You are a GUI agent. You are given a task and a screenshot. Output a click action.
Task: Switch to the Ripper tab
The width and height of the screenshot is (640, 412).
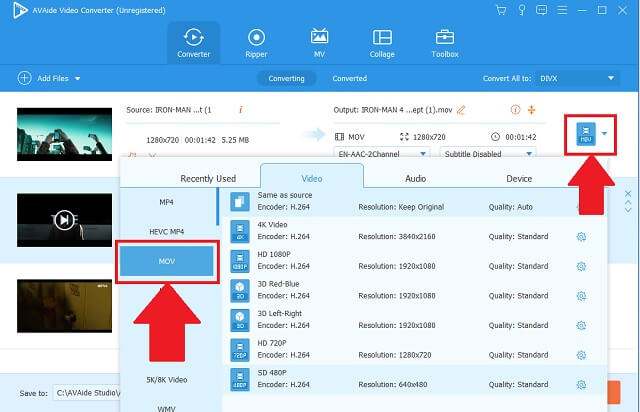[x=256, y=43]
